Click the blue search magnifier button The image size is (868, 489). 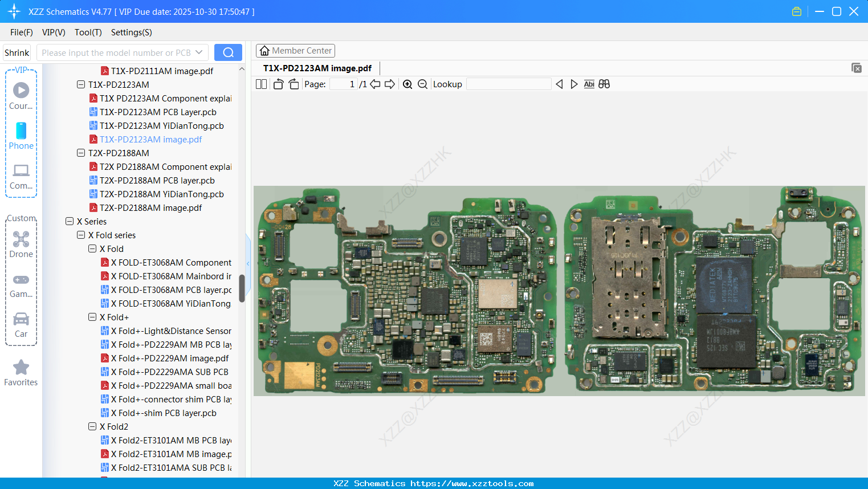tap(228, 52)
